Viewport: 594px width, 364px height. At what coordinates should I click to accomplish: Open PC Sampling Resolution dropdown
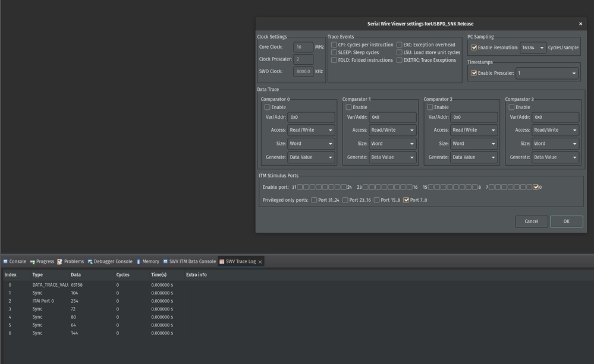tap(533, 48)
